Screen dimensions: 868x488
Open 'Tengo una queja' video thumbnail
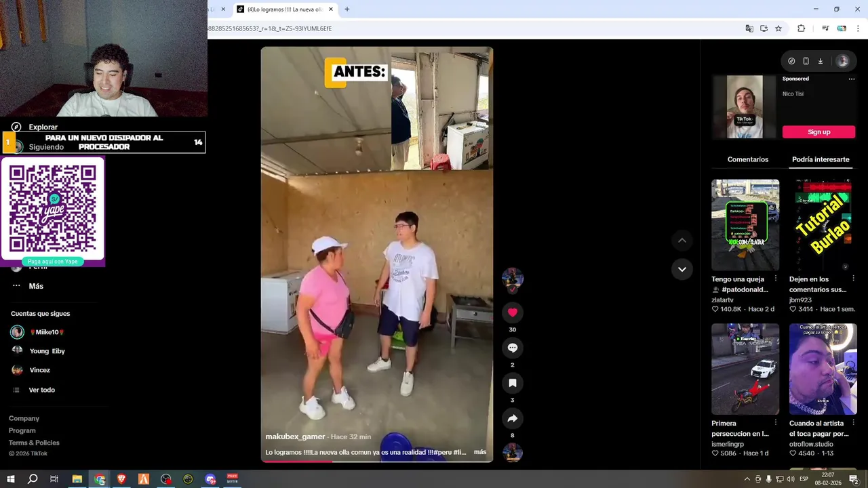point(745,225)
